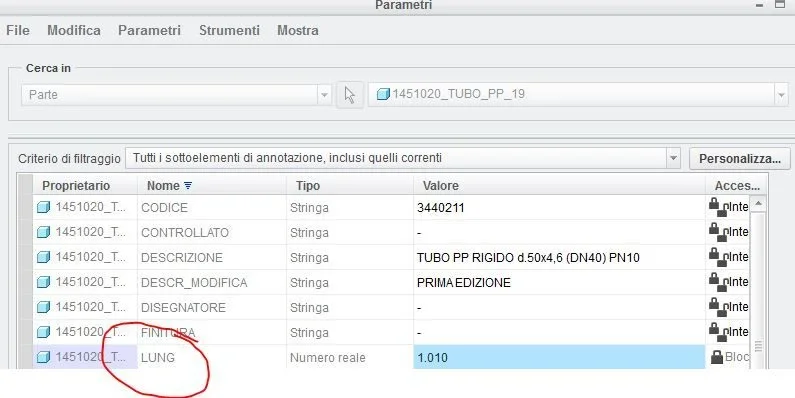Sort by the Proprietario column header

pos(76,186)
